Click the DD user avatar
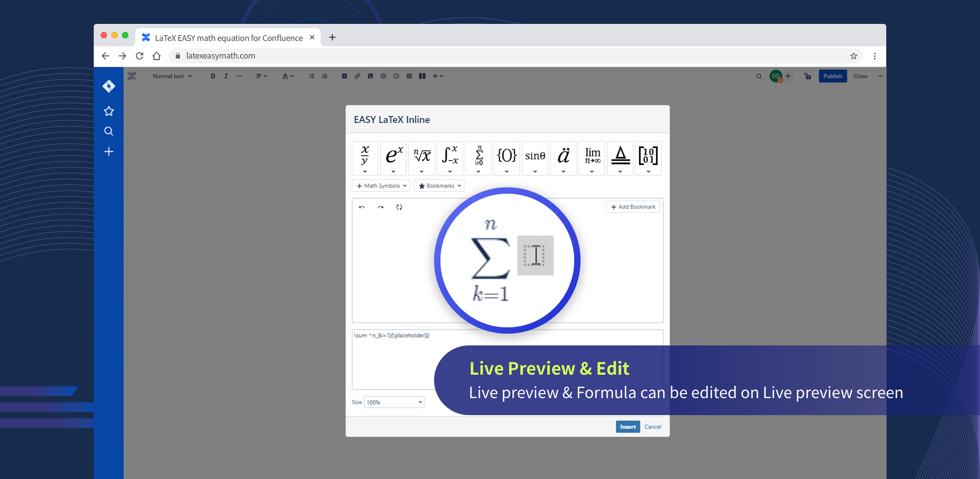Viewport: 980px width, 479px height. pos(775,76)
